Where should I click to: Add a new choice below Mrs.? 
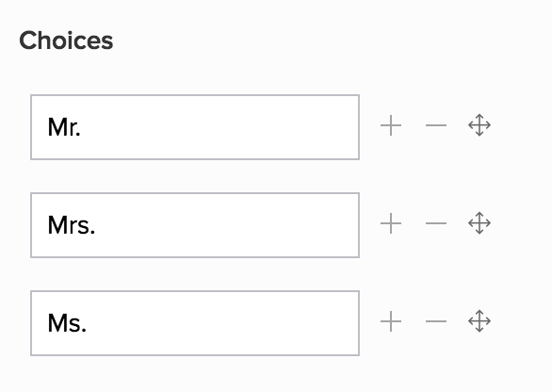point(391,223)
